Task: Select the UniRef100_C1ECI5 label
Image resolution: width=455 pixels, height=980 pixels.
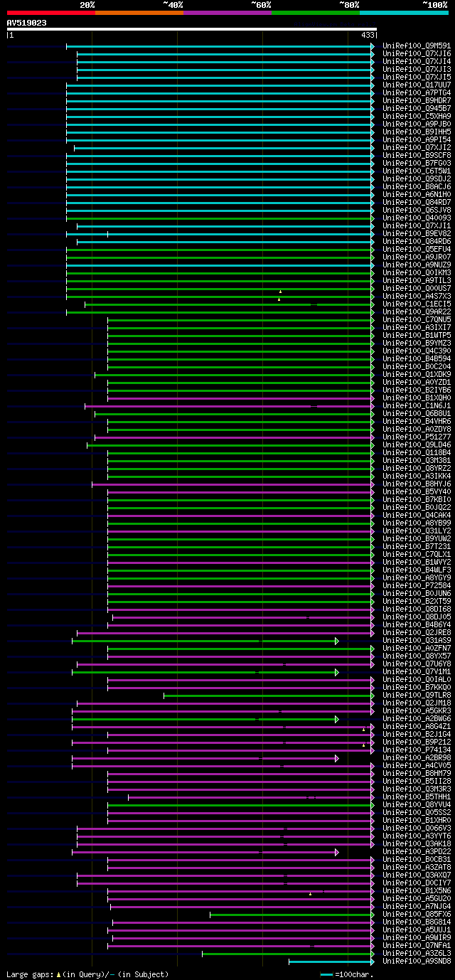Action: click(x=417, y=304)
